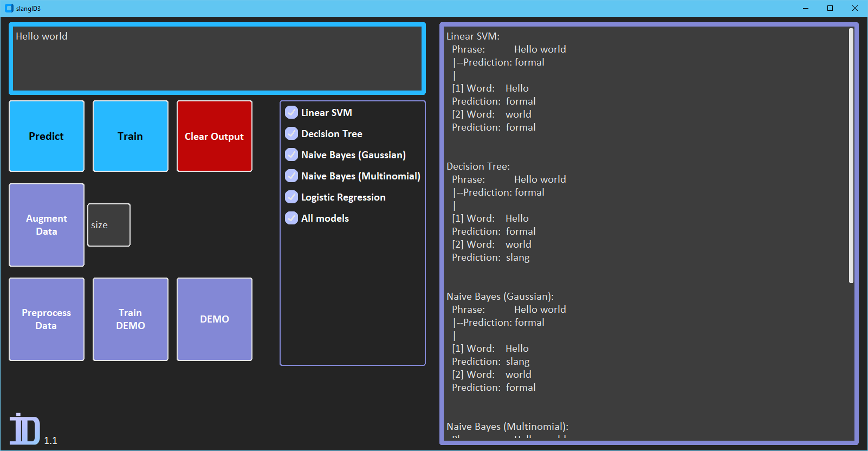868x451 pixels.
Task: Toggle the All models checkbox
Action: coord(292,218)
